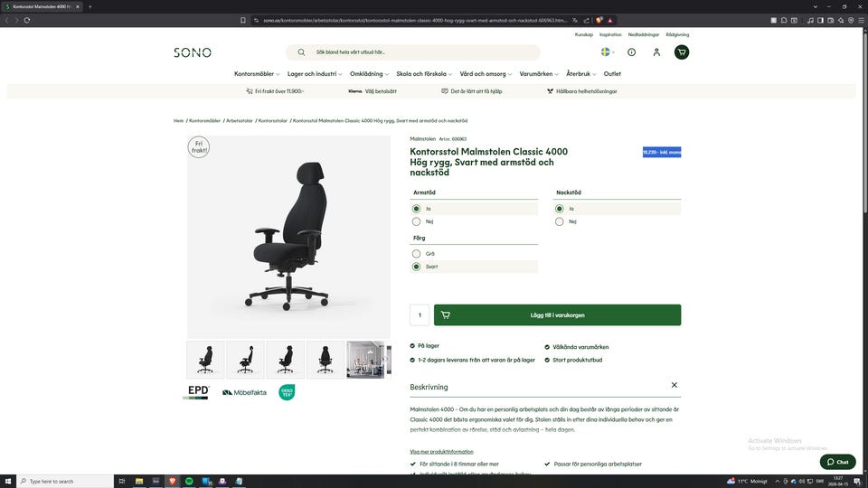
Task: Open the Outlet menu item
Action: click(612, 73)
